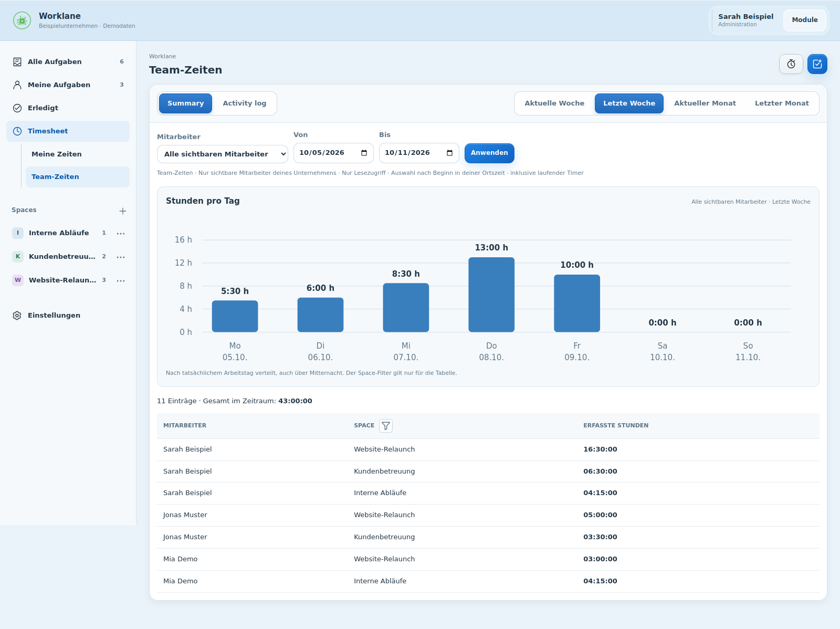Click the Mitarbeiter column header
Image resolution: width=840 pixels, height=629 pixels.
(185, 426)
